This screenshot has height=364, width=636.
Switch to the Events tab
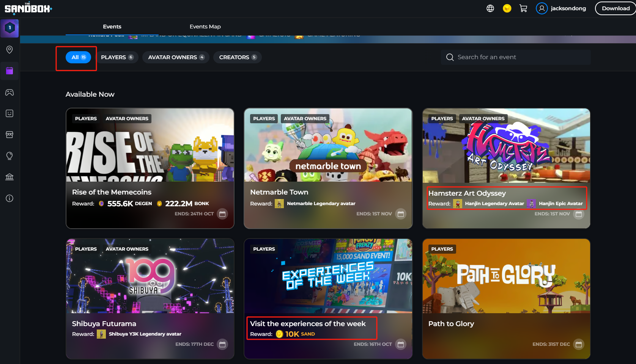(x=112, y=27)
